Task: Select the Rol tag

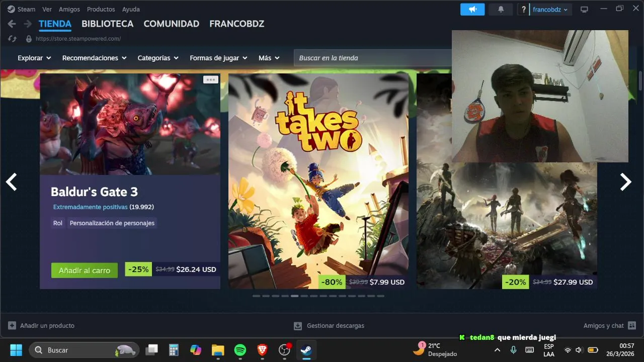Action: [58, 223]
